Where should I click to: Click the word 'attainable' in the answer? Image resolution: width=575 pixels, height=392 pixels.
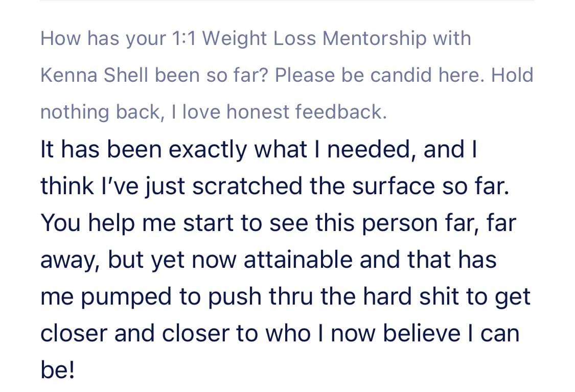298,260
